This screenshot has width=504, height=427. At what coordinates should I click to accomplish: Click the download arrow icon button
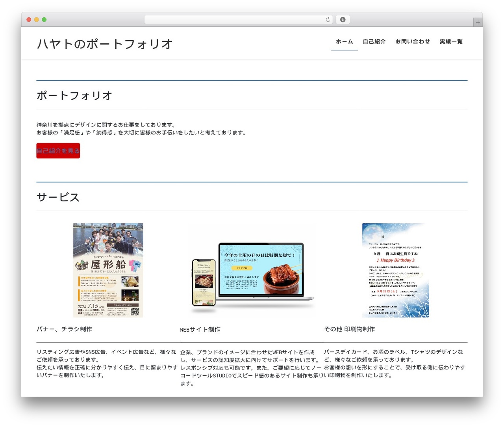click(343, 20)
